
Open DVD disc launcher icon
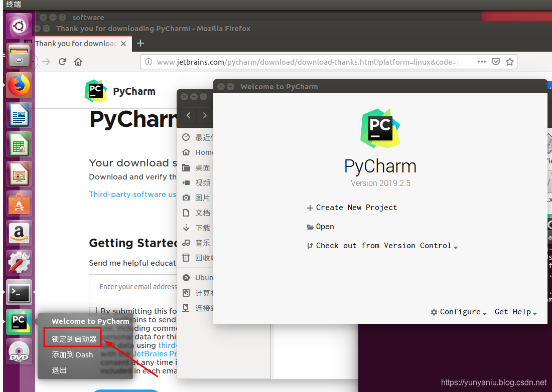(19, 351)
